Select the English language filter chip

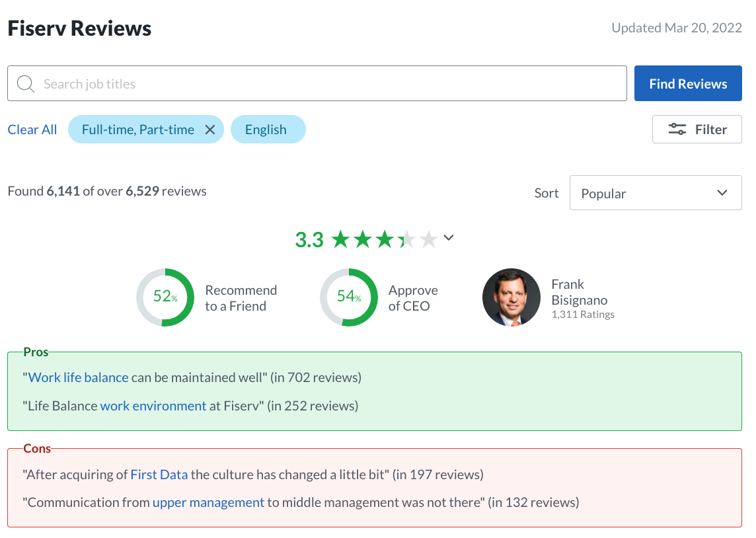(x=268, y=129)
